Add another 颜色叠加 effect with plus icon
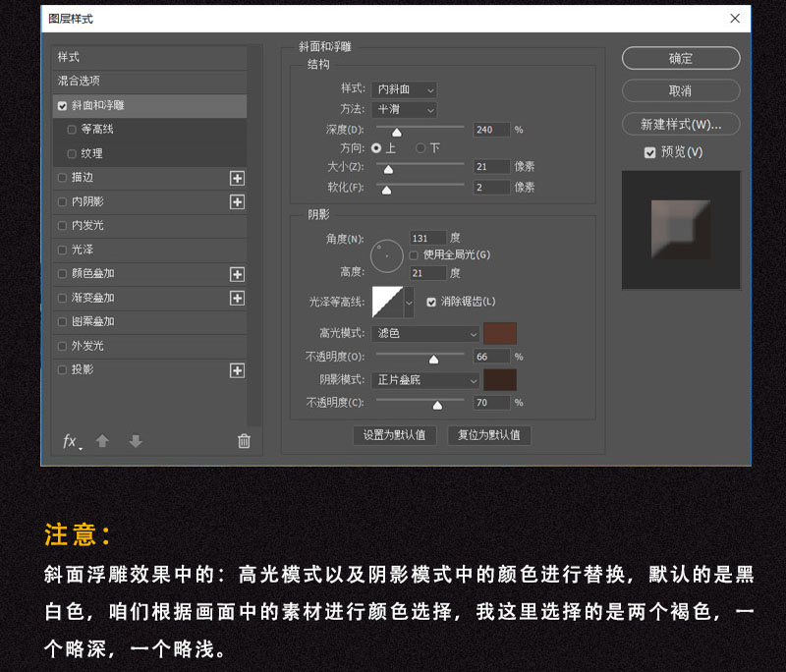The image size is (786, 672). (237, 274)
